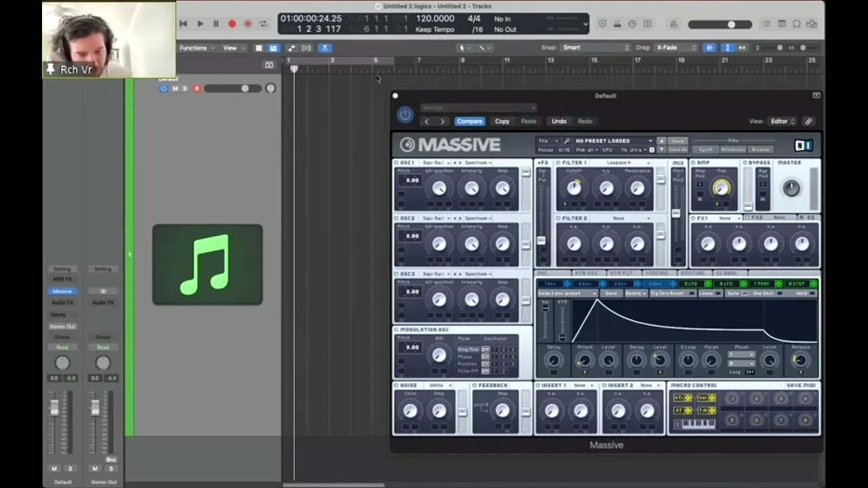Click the next preset arrow in plugin header
Image resolution: width=868 pixels, height=488 pixels.
pyautogui.click(x=442, y=121)
